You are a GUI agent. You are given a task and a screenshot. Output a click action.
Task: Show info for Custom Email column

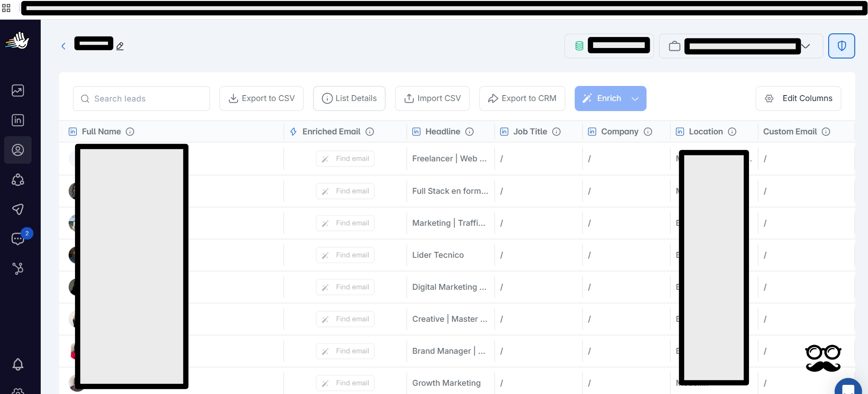(826, 132)
